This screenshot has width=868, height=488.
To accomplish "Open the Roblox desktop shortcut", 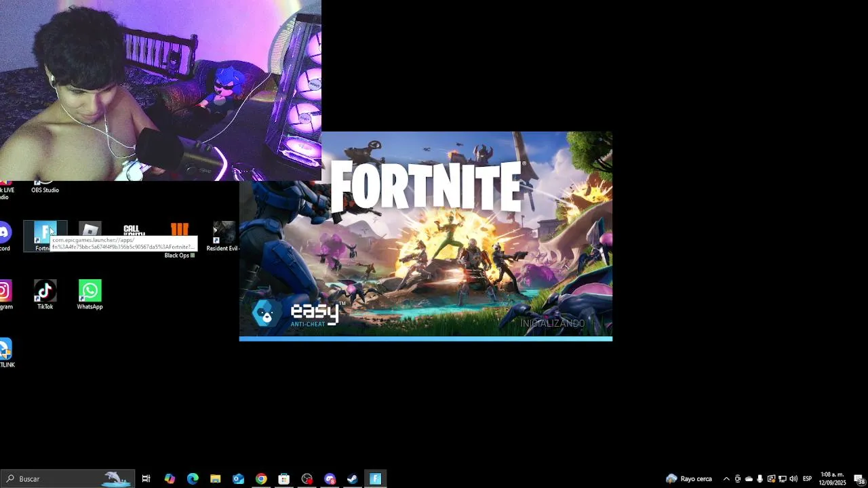I will pyautogui.click(x=90, y=230).
